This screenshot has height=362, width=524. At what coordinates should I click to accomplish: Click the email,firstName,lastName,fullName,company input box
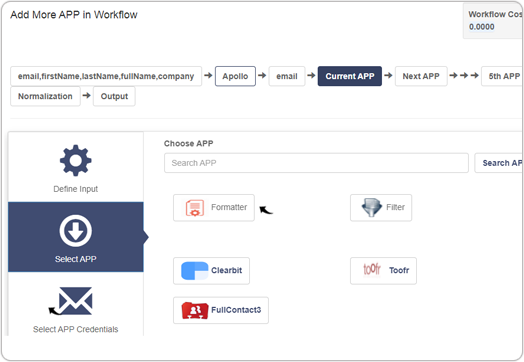click(x=106, y=76)
